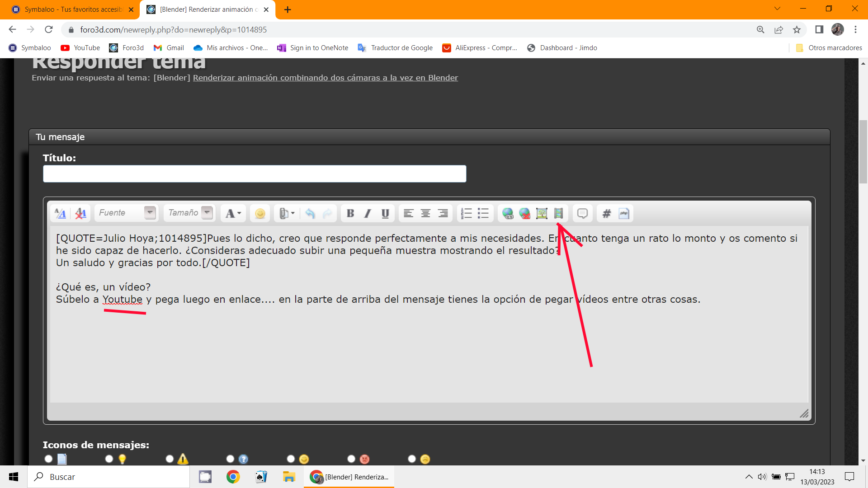Wrap selection in quote tags
The height and width of the screenshot is (488, 868).
pos(582,213)
